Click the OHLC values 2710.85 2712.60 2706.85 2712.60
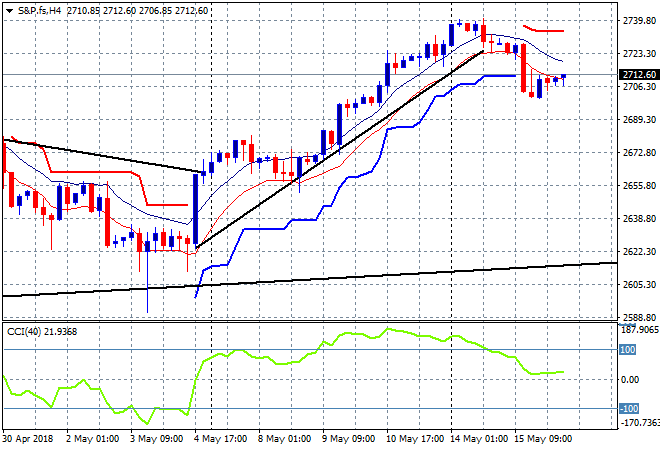The width and height of the screenshot is (660, 450). 137,11
